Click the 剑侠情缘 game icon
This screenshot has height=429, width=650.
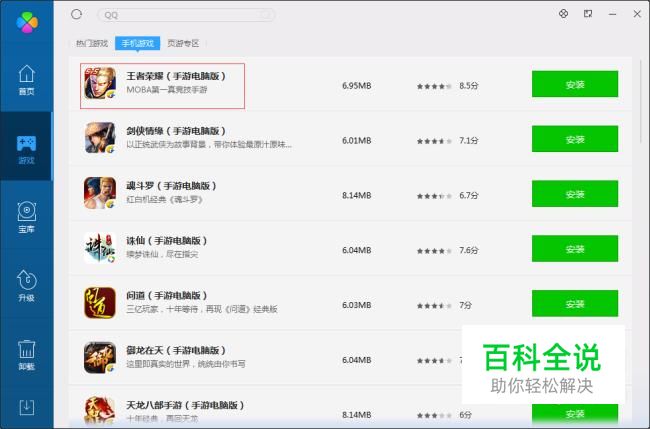pos(100,138)
